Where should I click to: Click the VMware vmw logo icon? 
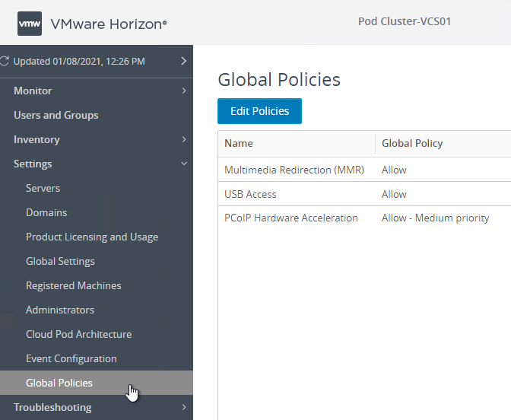(x=30, y=24)
